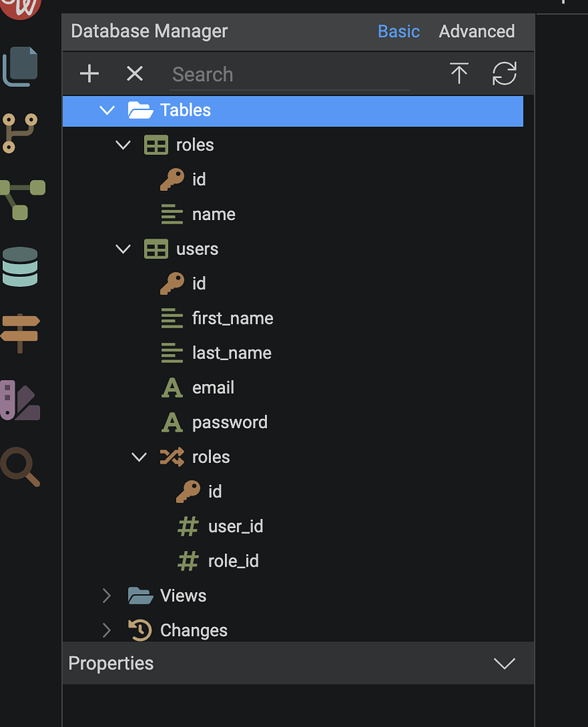Collapse the Tables folder
The width and height of the screenshot is (588, 727).
[107, 110]
